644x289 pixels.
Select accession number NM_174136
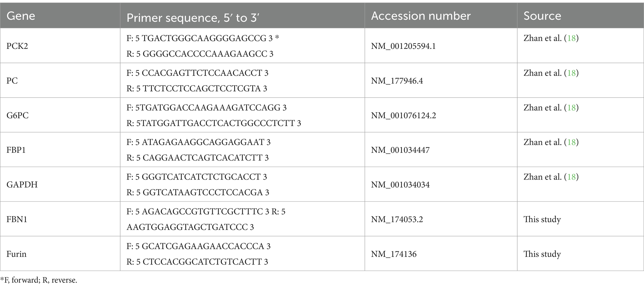[394, 254]
